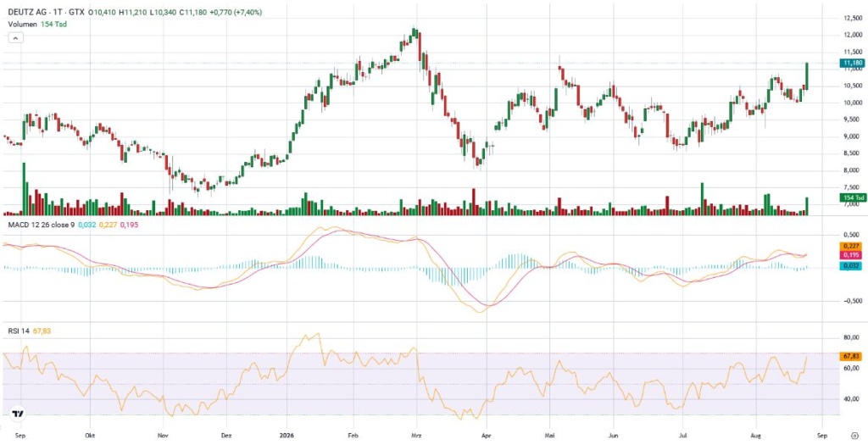Click the 2026 label on time axis

coord(286,436)
